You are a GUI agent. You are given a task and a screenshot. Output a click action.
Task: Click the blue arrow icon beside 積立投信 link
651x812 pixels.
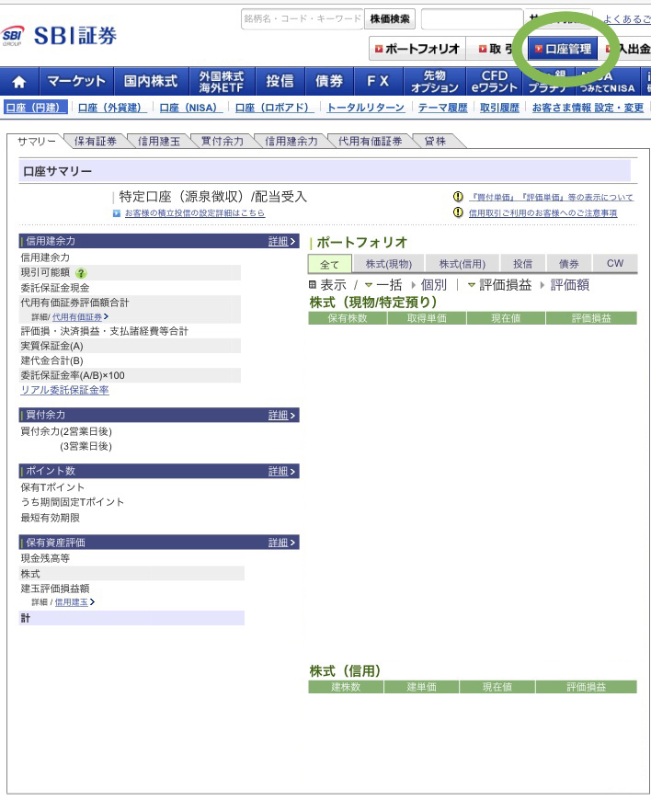coord(117,212)
